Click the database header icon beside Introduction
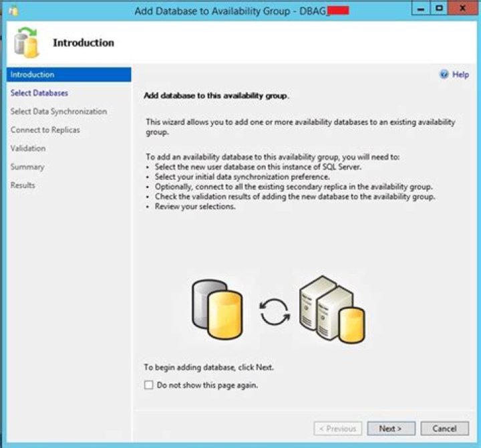The image size is (481, 448). click(x=27, y=42)
